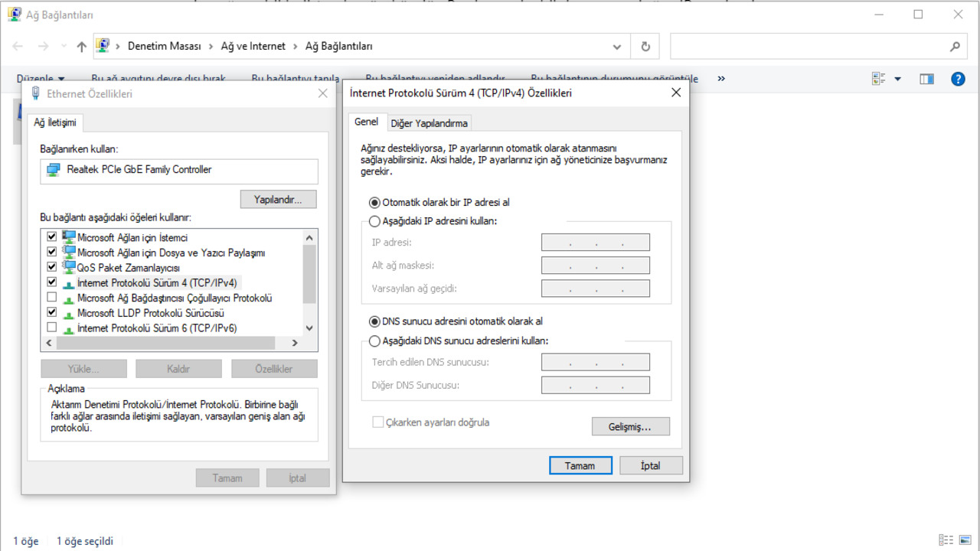Screen dimensions: 980x551
Task: Click the view layout options icon
Action: 879,79
